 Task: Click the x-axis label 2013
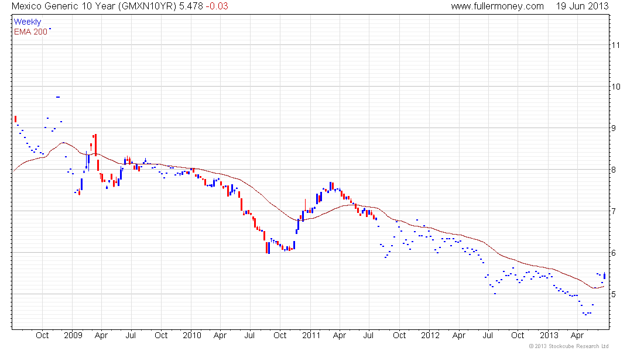(x=549, y=335)
